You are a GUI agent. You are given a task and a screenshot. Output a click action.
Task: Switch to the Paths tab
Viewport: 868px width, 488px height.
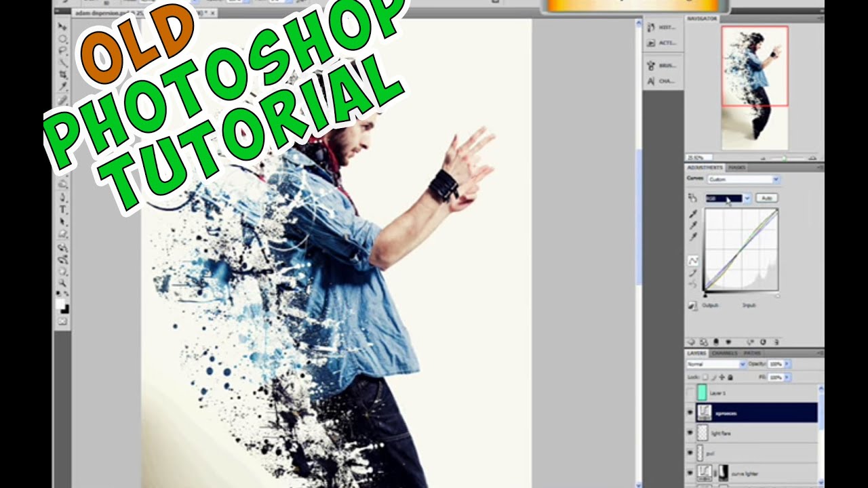coord(752,353)
